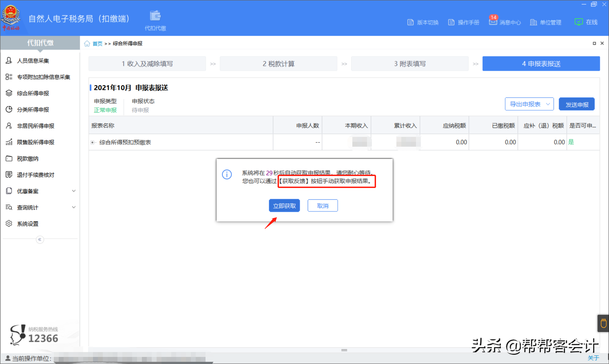The width and height of the screenshot is (609, 364).
Task: Click the 版本切换 icon
Action: click(411, 22)
